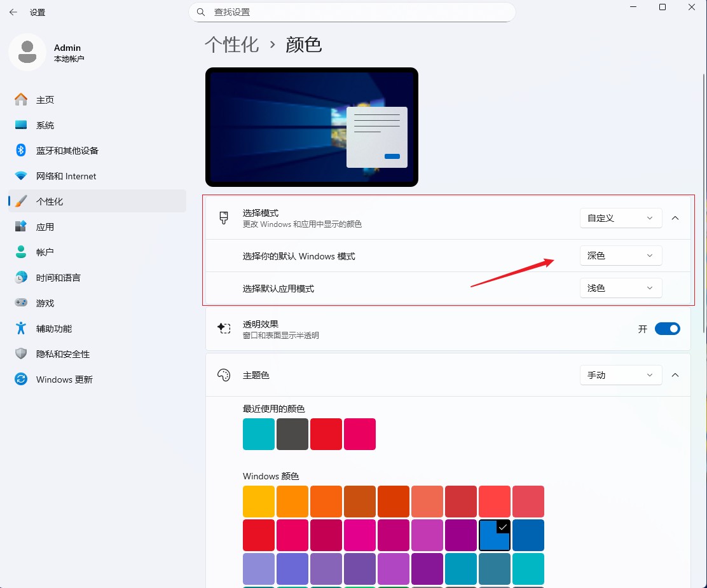The width and height of the screenshot is (707, 588).
Task: Click the 主题色 palette icon
Action: click(x=224, y=375)
